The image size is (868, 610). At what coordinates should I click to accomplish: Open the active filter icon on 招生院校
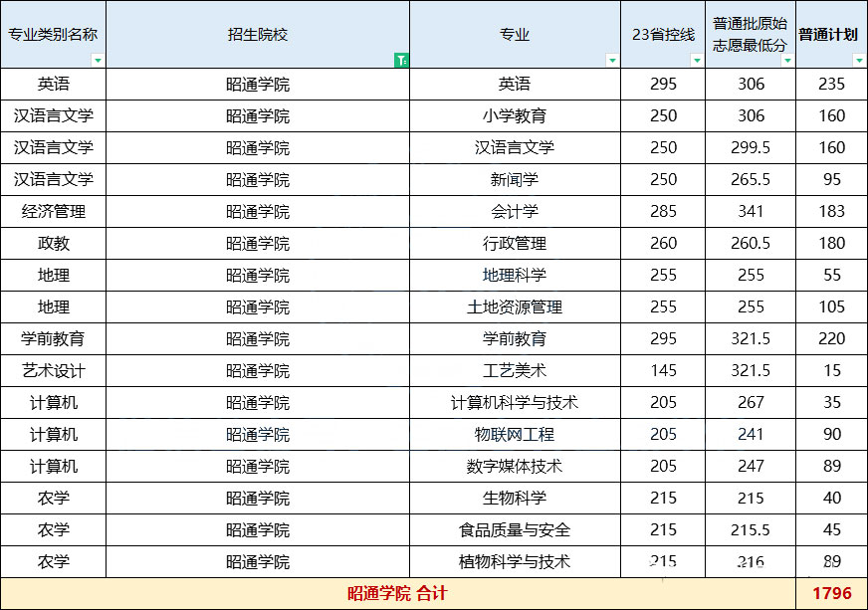point(400,60)
